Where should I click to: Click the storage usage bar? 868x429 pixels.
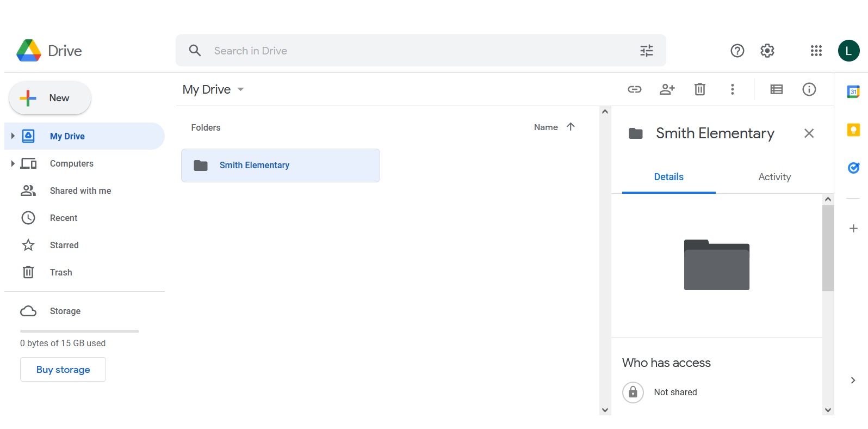pos(79,331)
